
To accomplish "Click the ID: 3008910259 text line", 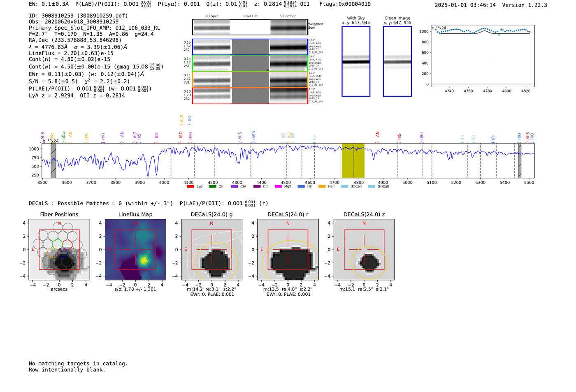I will pos(78,16).
